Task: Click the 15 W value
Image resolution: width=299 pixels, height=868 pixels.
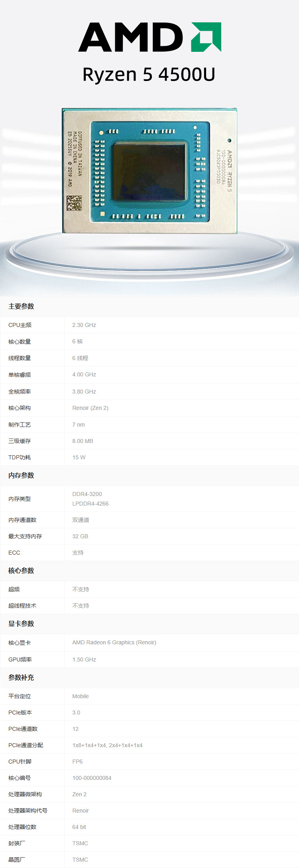Action: [x=79, y=457]
